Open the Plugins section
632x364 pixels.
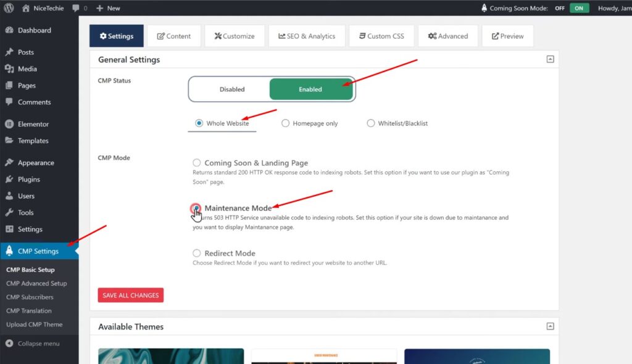click(27, 179)
